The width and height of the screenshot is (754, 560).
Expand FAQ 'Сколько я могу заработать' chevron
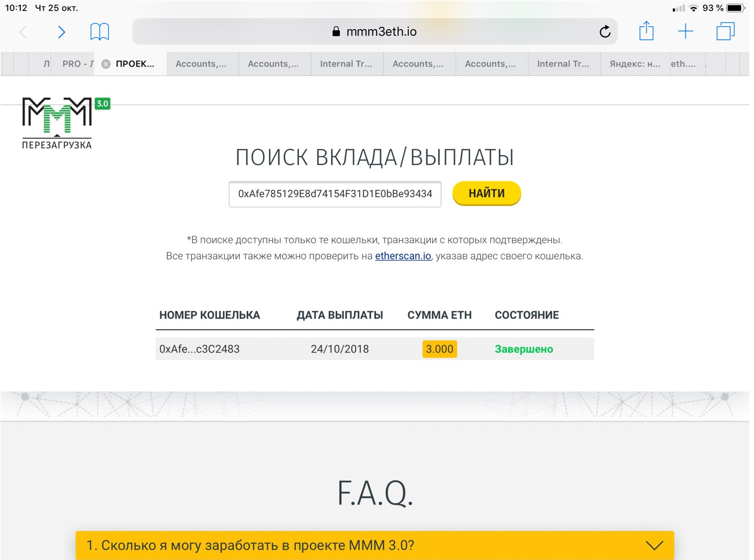coord(655,545)
